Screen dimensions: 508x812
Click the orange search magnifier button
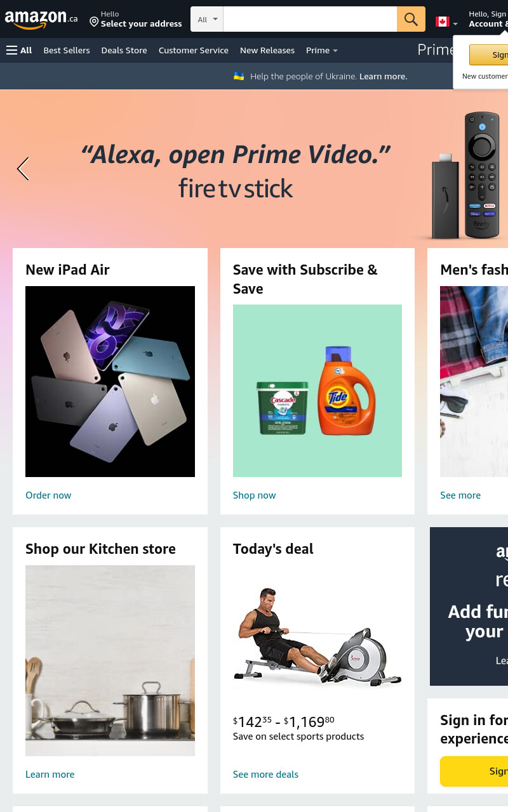[x=411, y=19]
